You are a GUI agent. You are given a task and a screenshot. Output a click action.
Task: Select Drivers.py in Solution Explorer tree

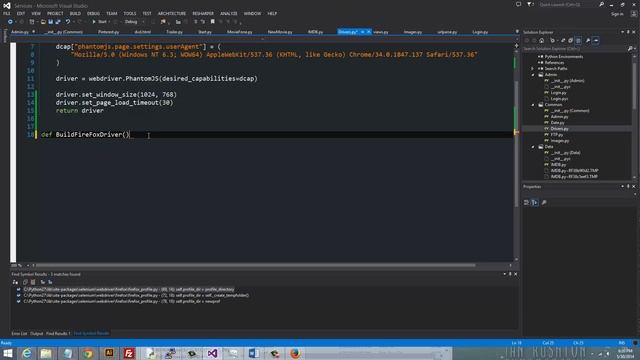click(x=559, y=129)
